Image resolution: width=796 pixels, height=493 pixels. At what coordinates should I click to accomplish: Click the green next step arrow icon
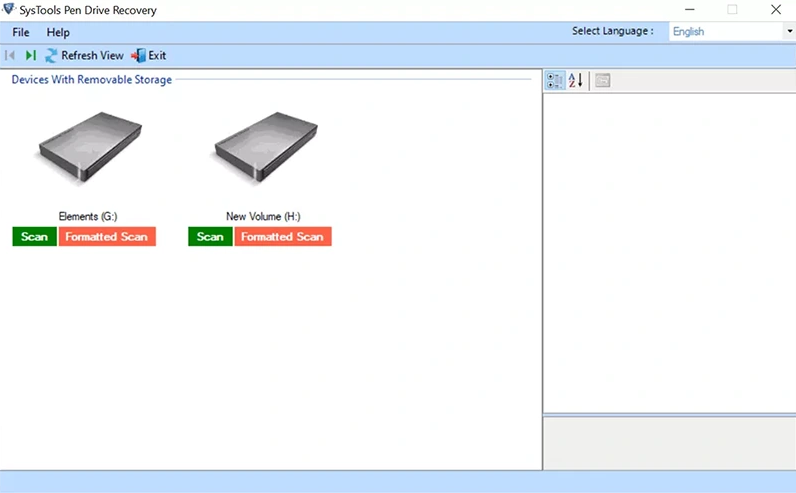point(31,55)
